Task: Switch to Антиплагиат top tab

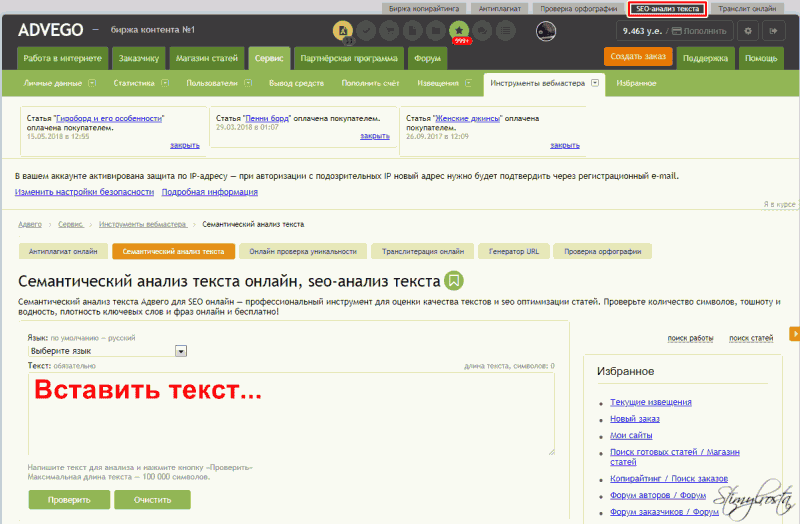Action: (499, 9)
